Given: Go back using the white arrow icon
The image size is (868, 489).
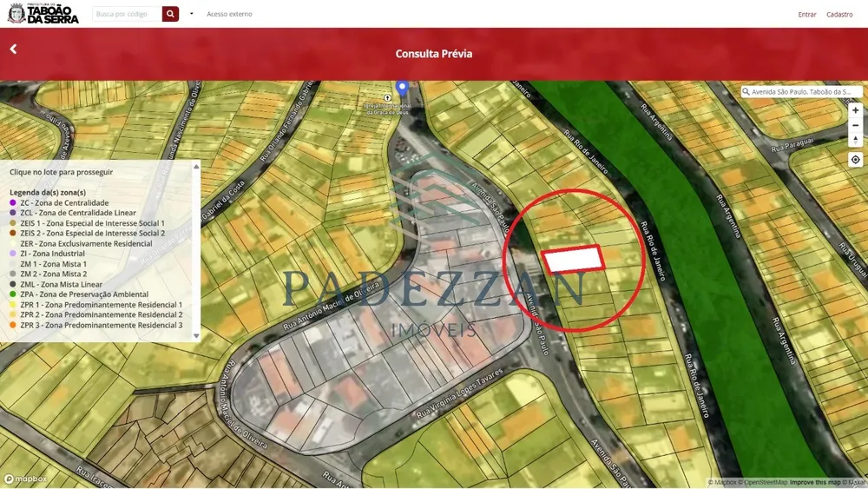Looking at the screenshot, I should pos(13,50).
